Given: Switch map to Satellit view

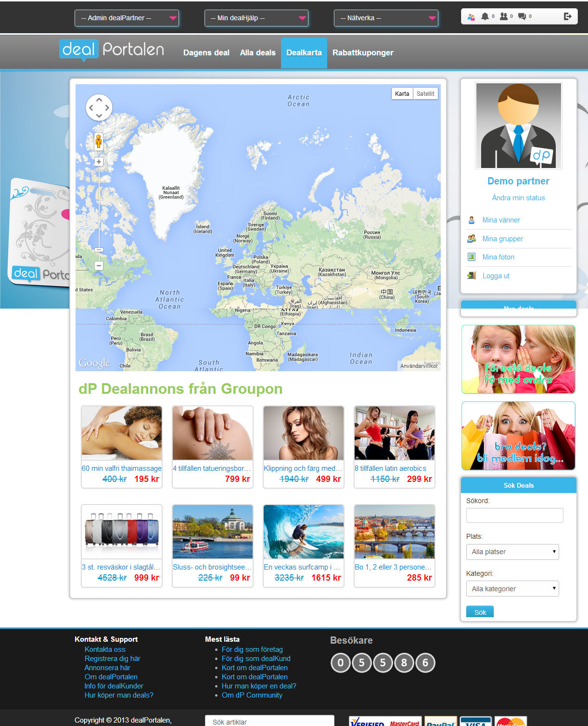Looking at the screenshot, I should [425, 94].
